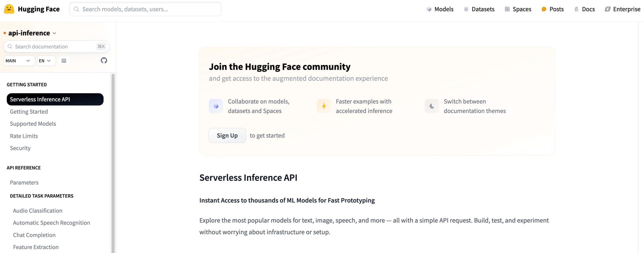
Task: Click the Sign Up button
Action: tap(227, 135)
